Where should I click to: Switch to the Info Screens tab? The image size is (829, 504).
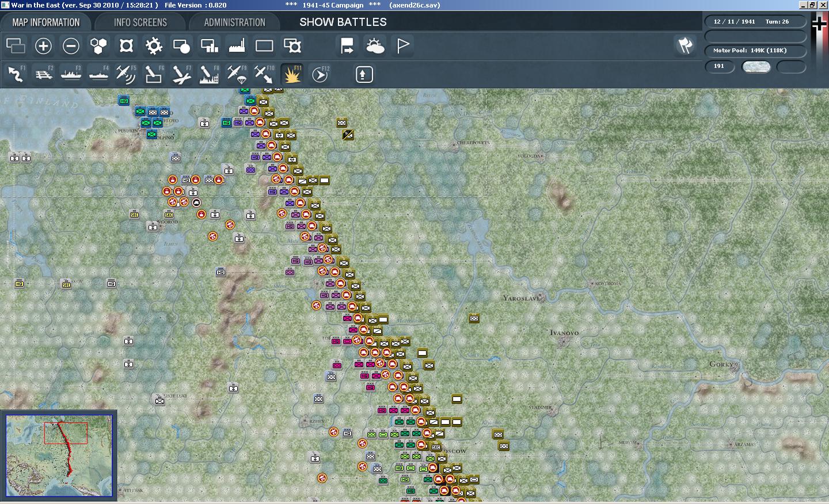pos(140,22)
